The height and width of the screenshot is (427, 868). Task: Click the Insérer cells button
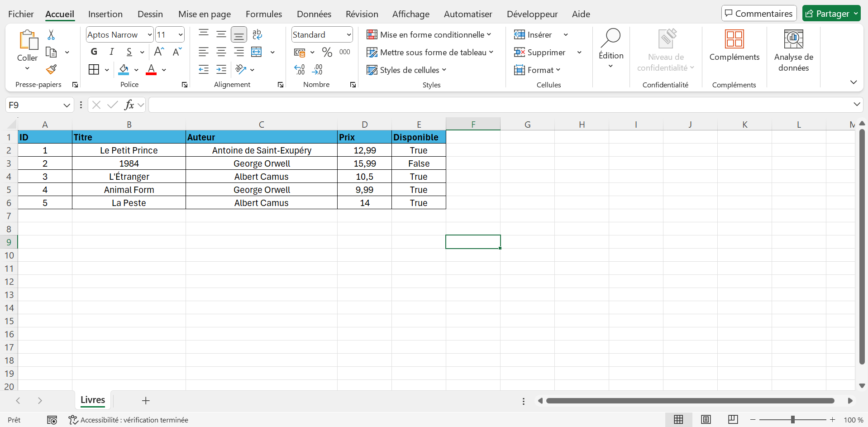click(x=533, y=35)
